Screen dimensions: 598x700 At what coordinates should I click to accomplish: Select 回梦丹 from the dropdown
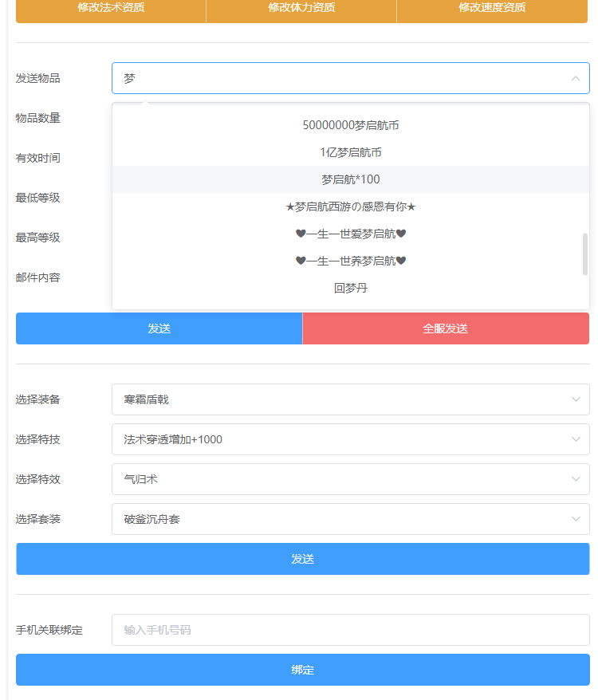coord(350,288)
